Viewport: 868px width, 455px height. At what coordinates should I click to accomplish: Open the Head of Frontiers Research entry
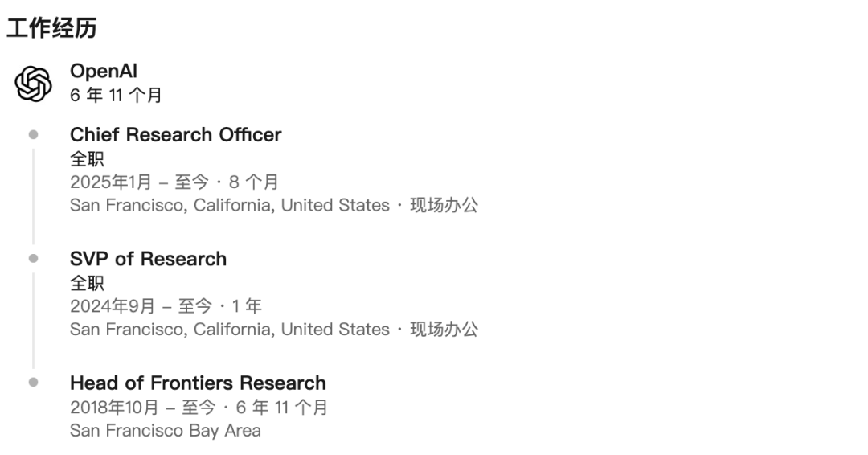coord(198,383)
